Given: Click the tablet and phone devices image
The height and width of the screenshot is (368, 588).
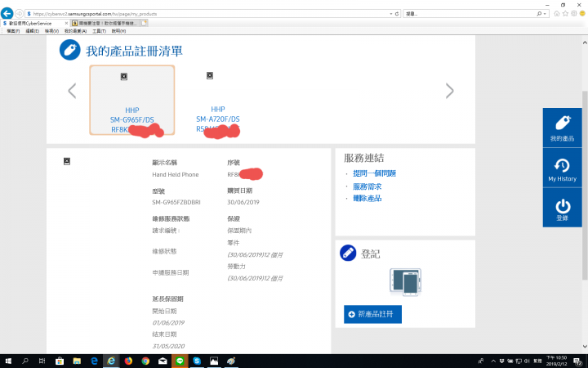Looking at the screenshot, I should point(405,282).
